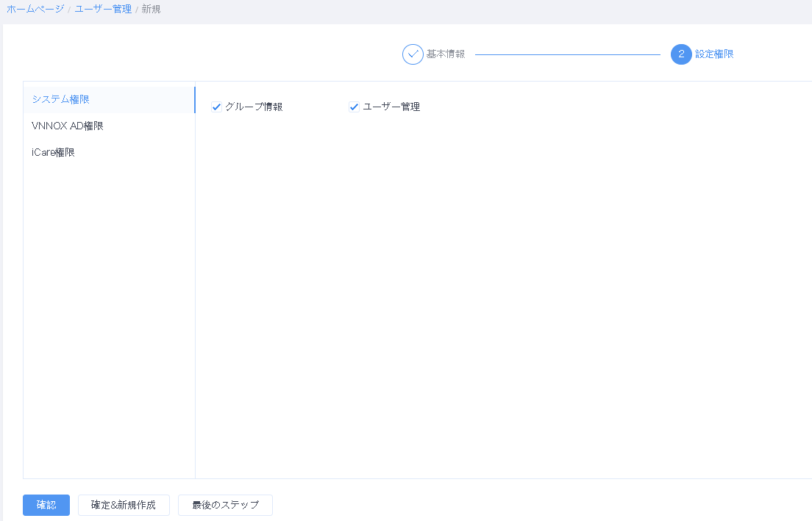Click the 基本情報 step label
Screen dimensions: 812x521
(x=446, y=54)
